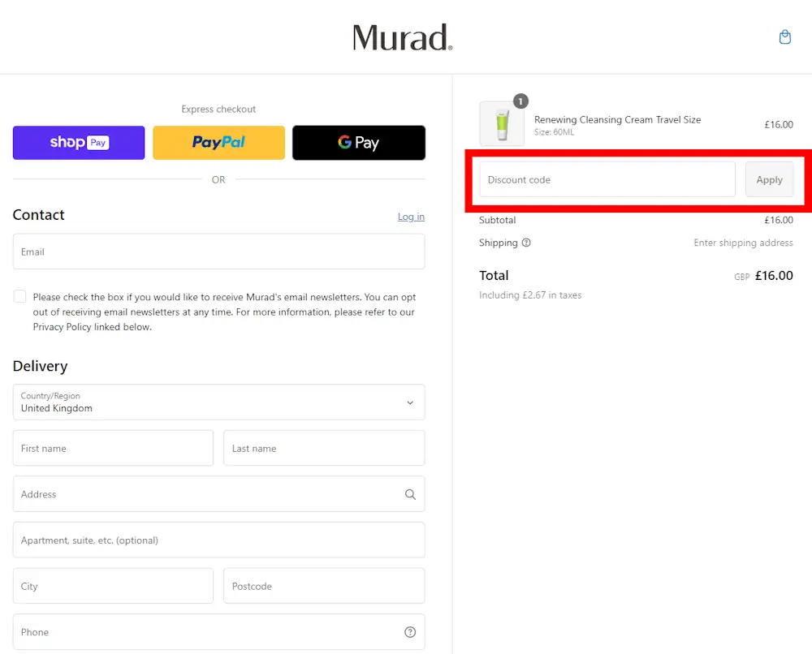812x654 pixels.
Task: Click the Apply discount button
Action: pos(769,179)
